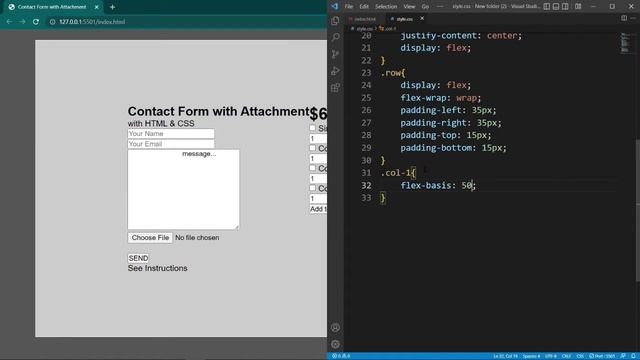
Task: Click inside the message textarea
Action: pyautogui.click(x=184, y=189)
